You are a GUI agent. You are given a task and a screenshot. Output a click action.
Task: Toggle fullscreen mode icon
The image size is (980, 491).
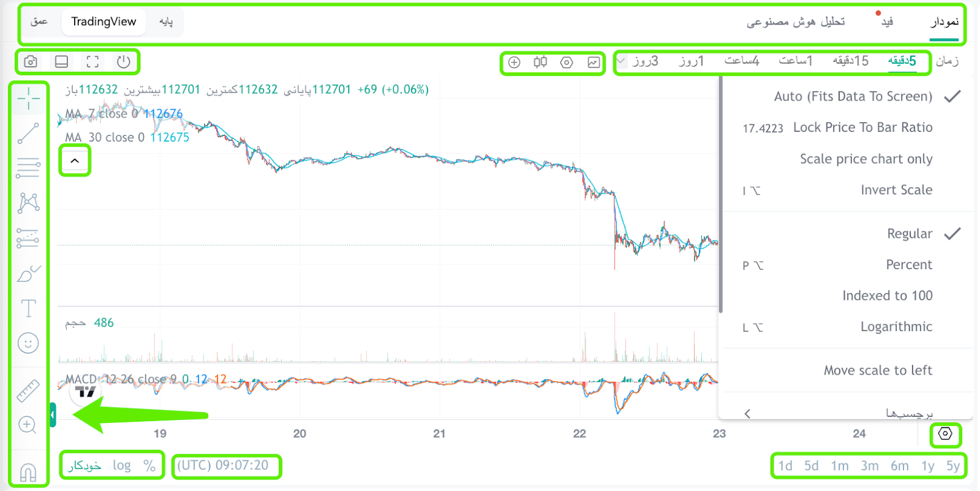pos(92,61)
